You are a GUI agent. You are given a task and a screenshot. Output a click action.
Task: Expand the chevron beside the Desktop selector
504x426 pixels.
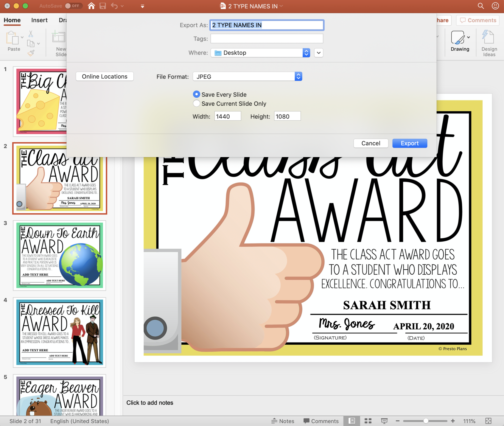point(318,52)
